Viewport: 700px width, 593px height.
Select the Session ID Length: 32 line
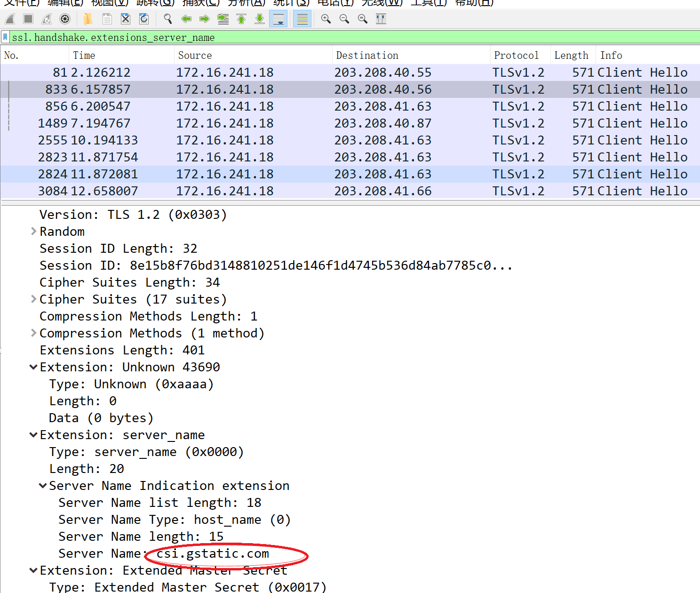118,248
